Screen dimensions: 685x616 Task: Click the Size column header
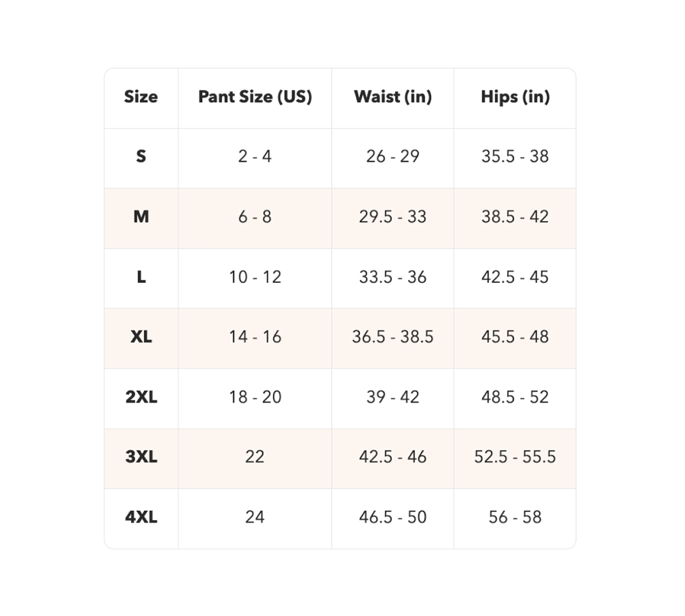pyautogui.click(x=141, y=96)
